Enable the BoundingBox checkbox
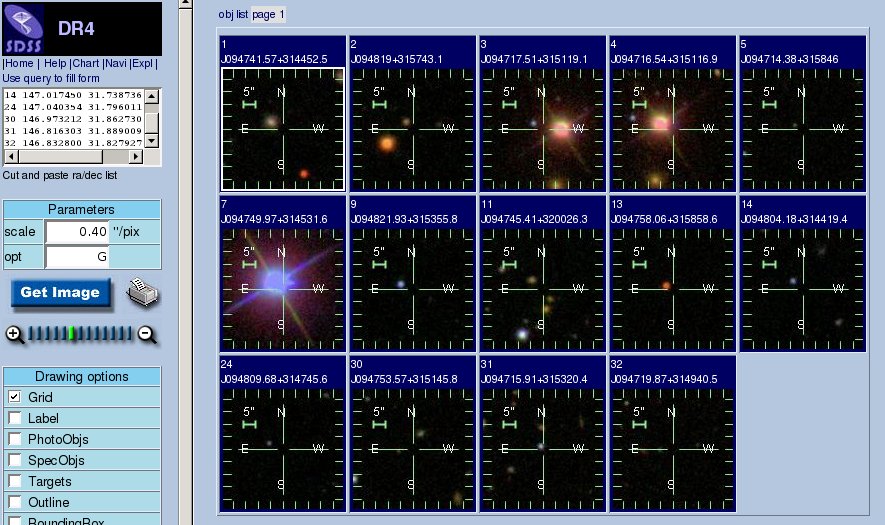The width and height of the screenshot is (885, 525). click(x=15, y=521)
